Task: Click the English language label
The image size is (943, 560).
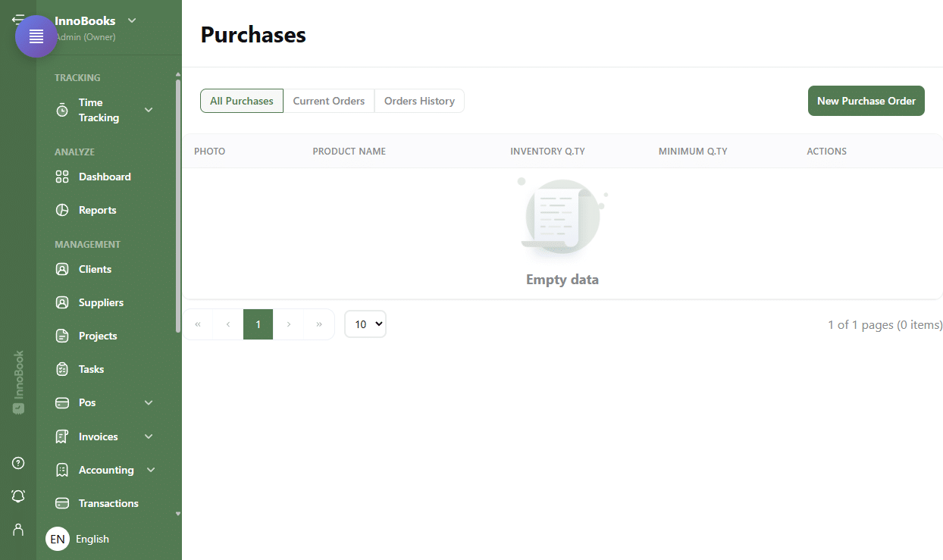Action: (92, 539)
